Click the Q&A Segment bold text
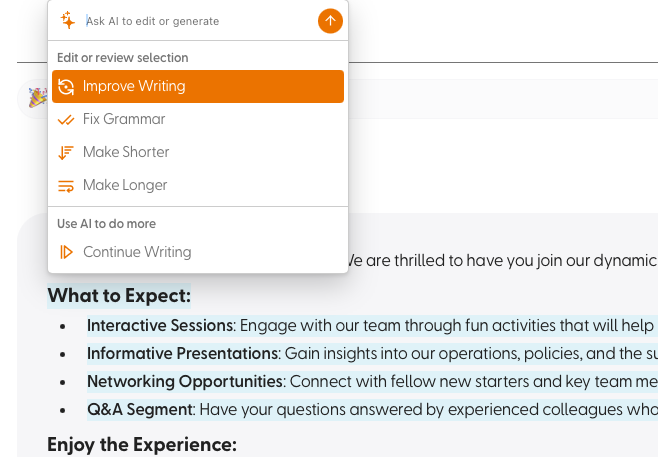The height and width of the screenshot is (457, 658). click(x=140, y=409)
